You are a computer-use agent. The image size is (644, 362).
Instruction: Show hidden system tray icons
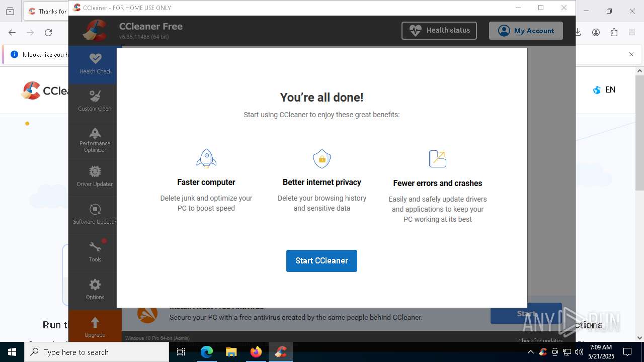(x=530, y=352)
